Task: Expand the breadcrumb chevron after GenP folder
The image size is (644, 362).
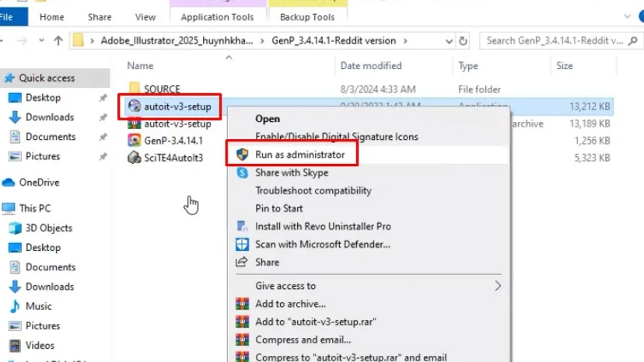Action: coord(406,40)
